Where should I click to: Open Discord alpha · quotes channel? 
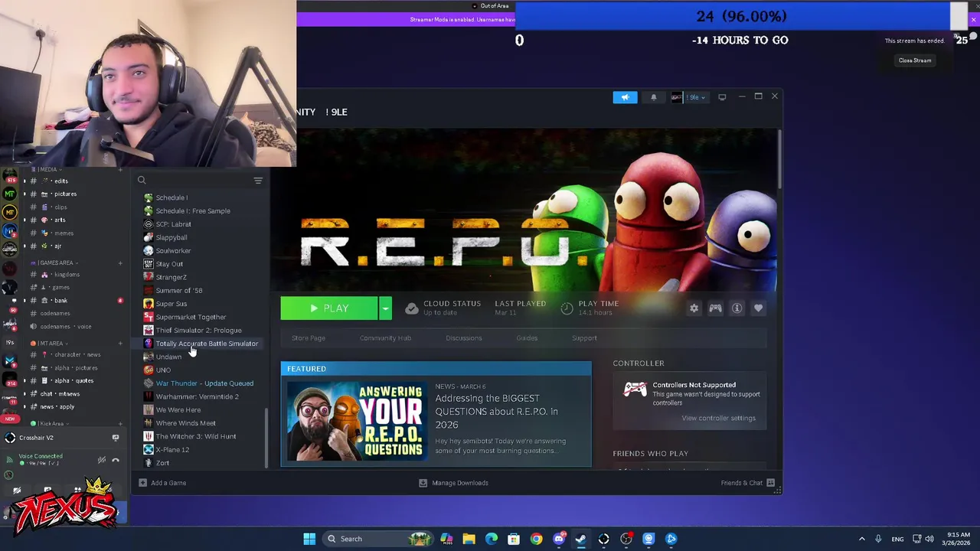point(73,381)
